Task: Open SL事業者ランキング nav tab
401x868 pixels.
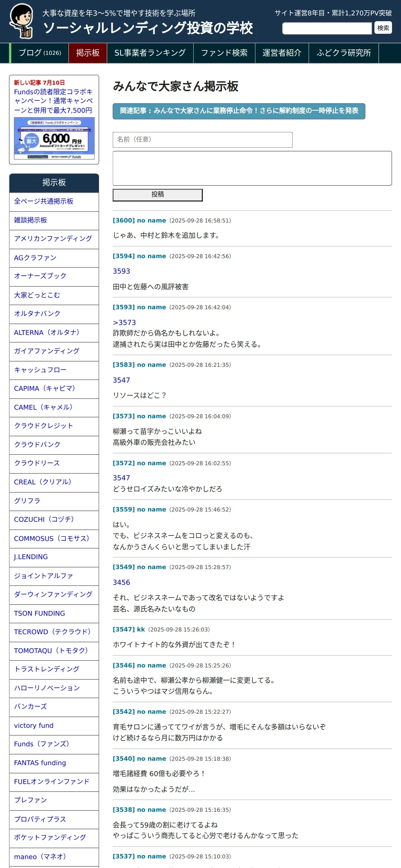Action: [x=150, y=53]
